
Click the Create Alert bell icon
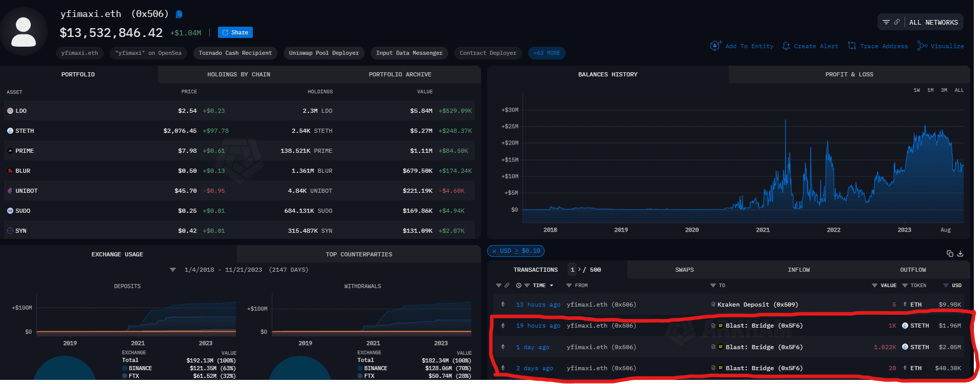point(786,46)
